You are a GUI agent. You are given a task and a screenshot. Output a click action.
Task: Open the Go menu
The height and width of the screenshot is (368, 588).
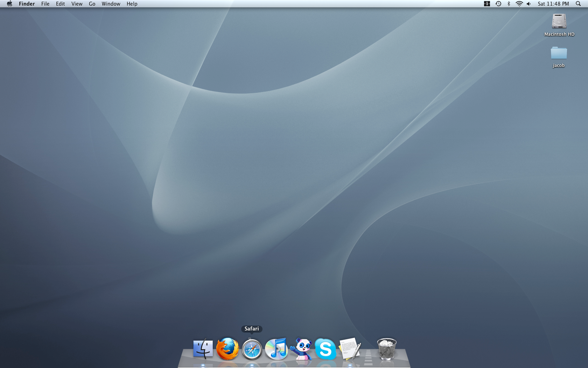[x=92, y=4]
